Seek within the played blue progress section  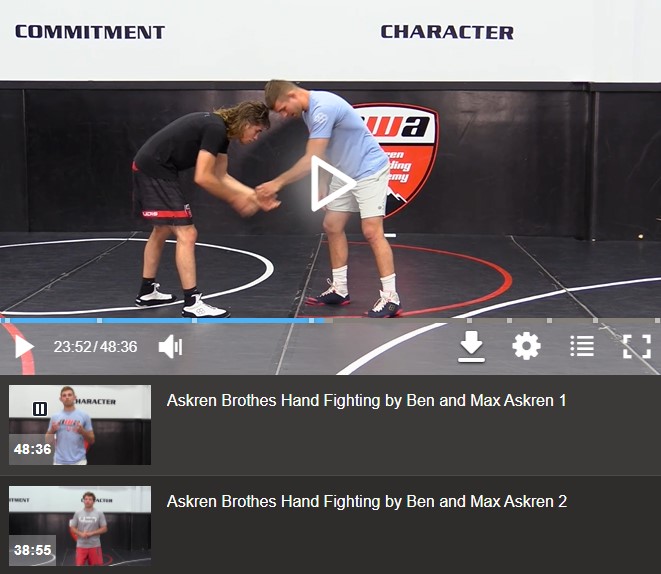coord(162,321)
